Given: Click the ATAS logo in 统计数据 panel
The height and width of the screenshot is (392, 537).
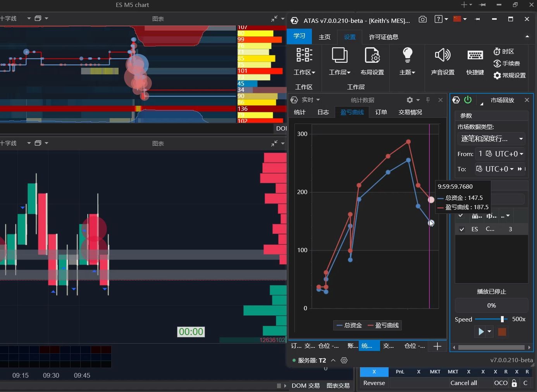Looking at the screenshot, I should tap(294, 100).
